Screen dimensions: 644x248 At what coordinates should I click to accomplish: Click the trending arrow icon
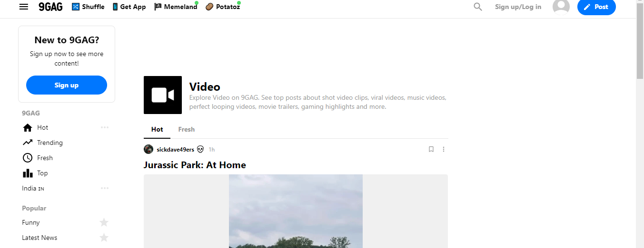(x=28, y=143)
